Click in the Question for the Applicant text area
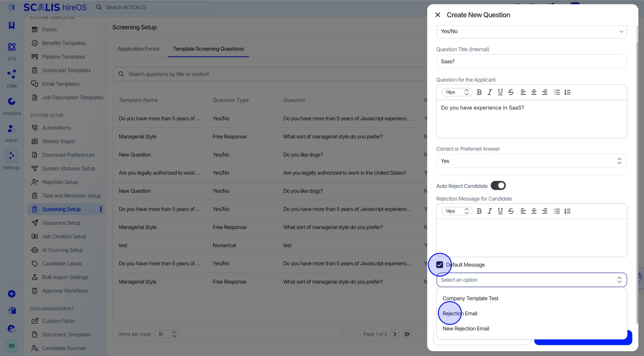Viewport: 644px width, 356px height. click(x=532, y=119)
